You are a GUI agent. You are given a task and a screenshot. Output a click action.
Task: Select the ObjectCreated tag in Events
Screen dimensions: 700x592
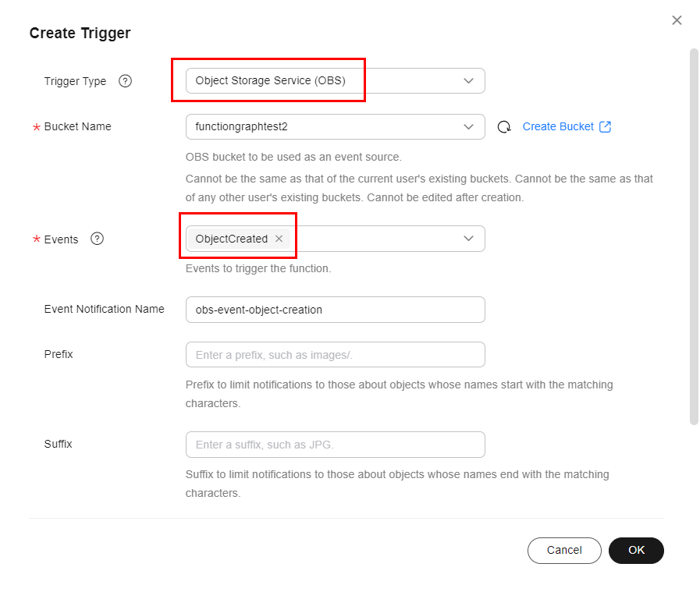point(231,239)
